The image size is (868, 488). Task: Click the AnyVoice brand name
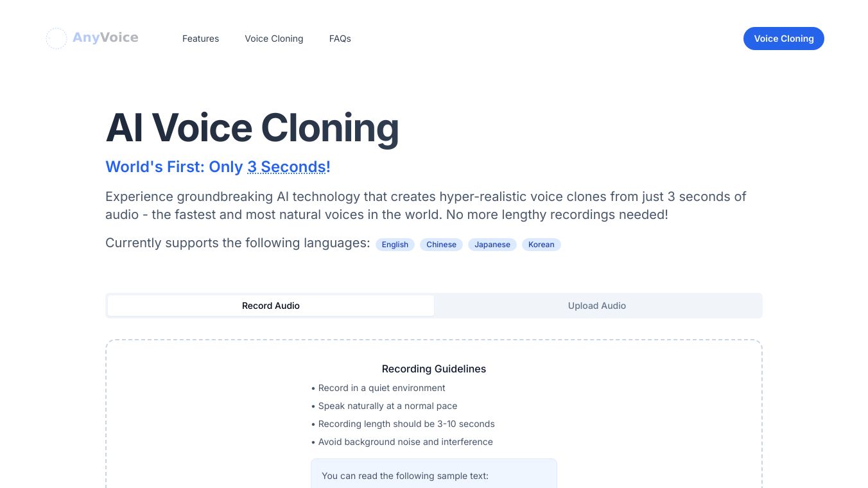[x=105, y=38]
